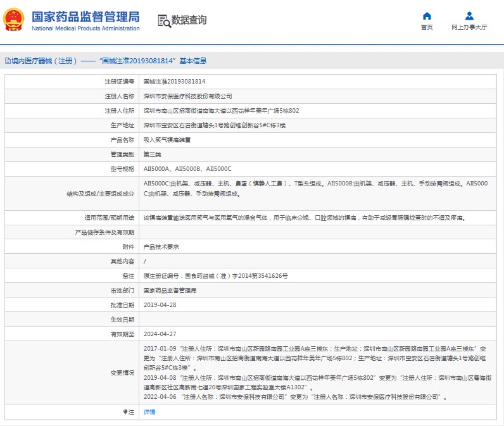Click the 备注 label

pyautogui.click(x=129, y=275)
